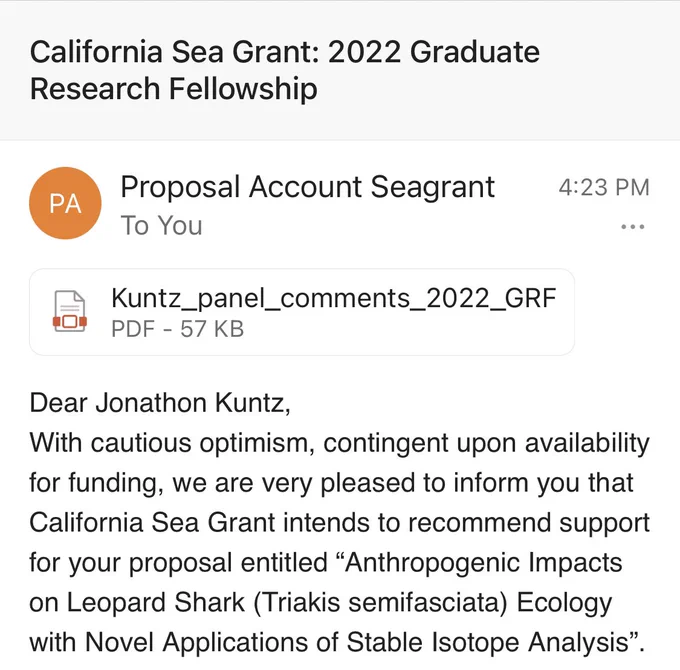Click the PDF - 57 KB label
The height and width of the screenshot is (670, 680).
pyautogui.click(x=177, y=329)
